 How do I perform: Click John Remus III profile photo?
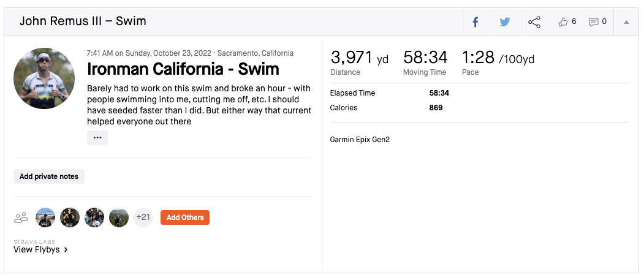[44, 78]
